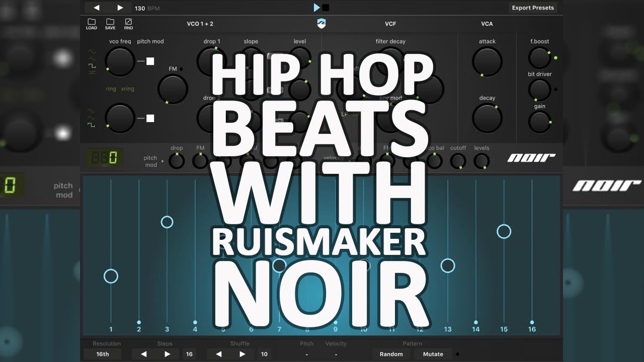Go to next preset with top right-arrow
Viewport: 644px width, 362px height.
[x=120, y=8]
